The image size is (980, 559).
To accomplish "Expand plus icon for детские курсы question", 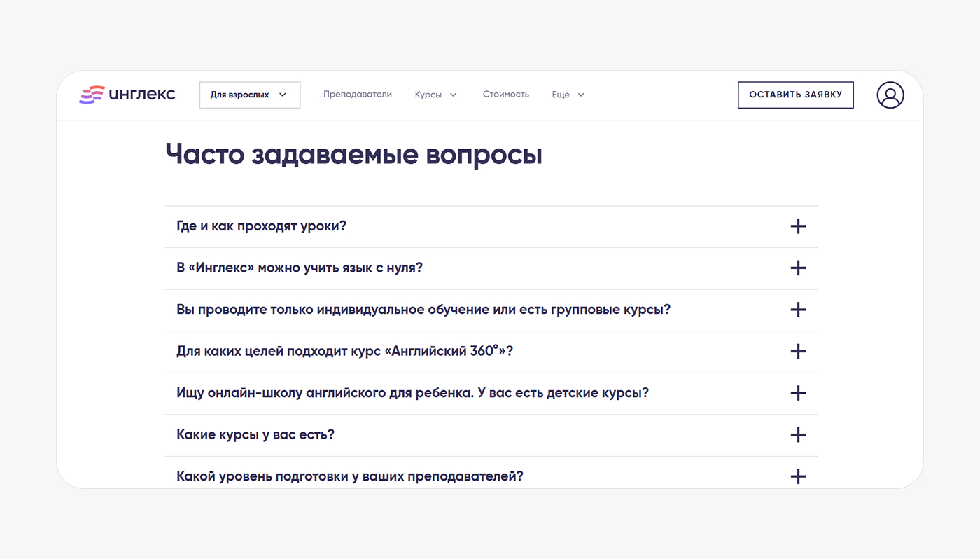I will (x=798, y=393).
